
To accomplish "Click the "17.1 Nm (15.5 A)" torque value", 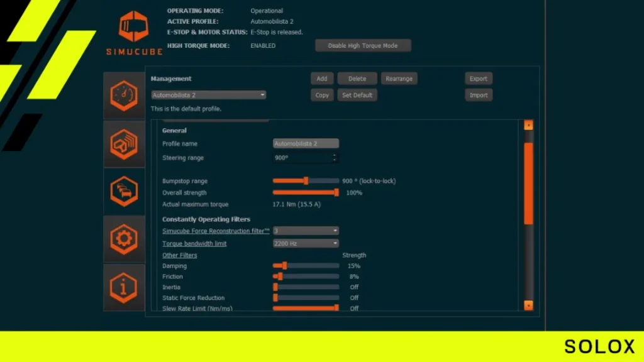I will [297, 204].
